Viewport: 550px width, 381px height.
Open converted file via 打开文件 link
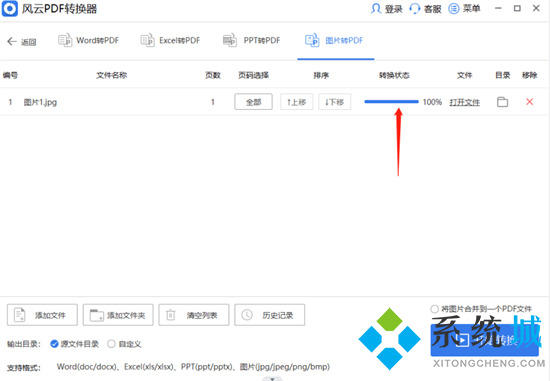[x=464, y=102]
